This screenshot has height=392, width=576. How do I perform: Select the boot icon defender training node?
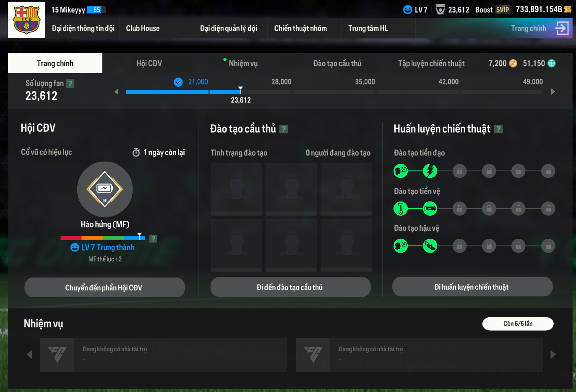point(430,246)
